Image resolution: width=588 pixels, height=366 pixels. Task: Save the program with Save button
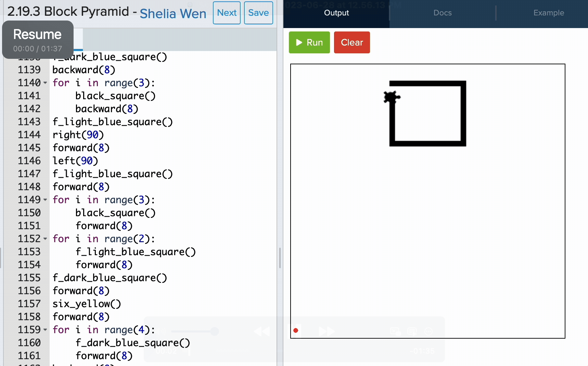pos(258,13)
